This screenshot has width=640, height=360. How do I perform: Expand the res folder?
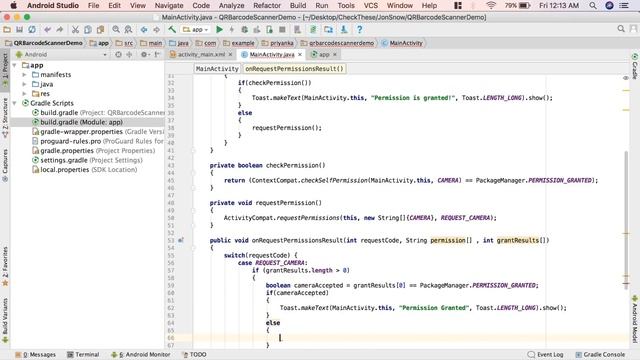[24, 93]
